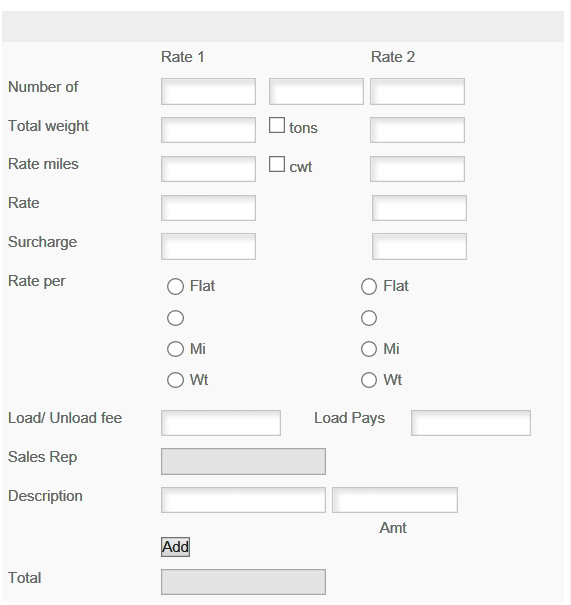Screen dimensions: 571x605
Task: Click the Load Pays input field
Action: [x=471, y=423]
